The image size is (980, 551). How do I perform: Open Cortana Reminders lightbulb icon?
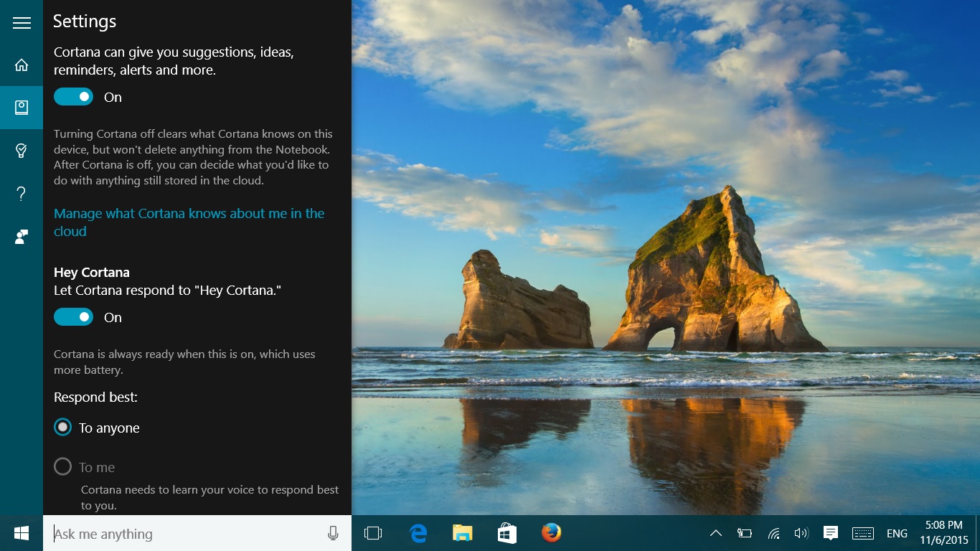pyautogui.click(x=22, y=151)
